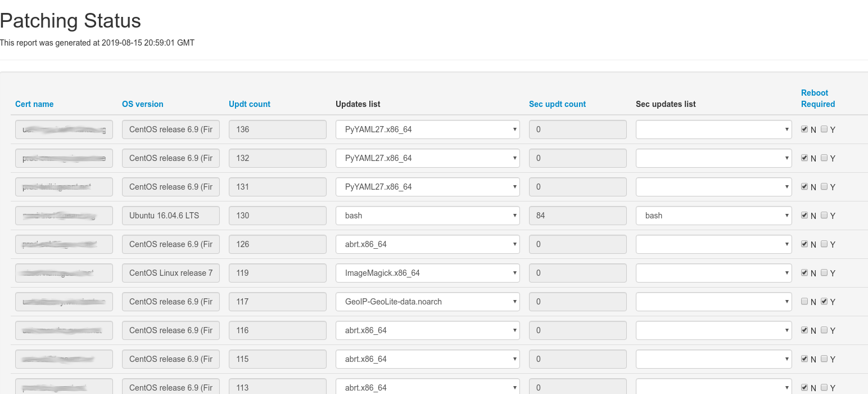Open the GeoIP-GeoLite-data.noarch updates dropdown
This screenshot has width=868, height=394.
coord(428,302)
